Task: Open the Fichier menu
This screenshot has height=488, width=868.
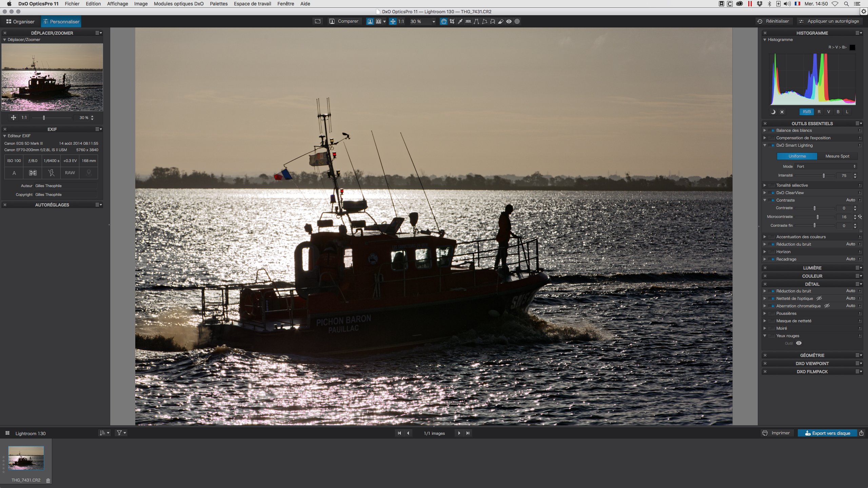Action: tap(72, 4)
